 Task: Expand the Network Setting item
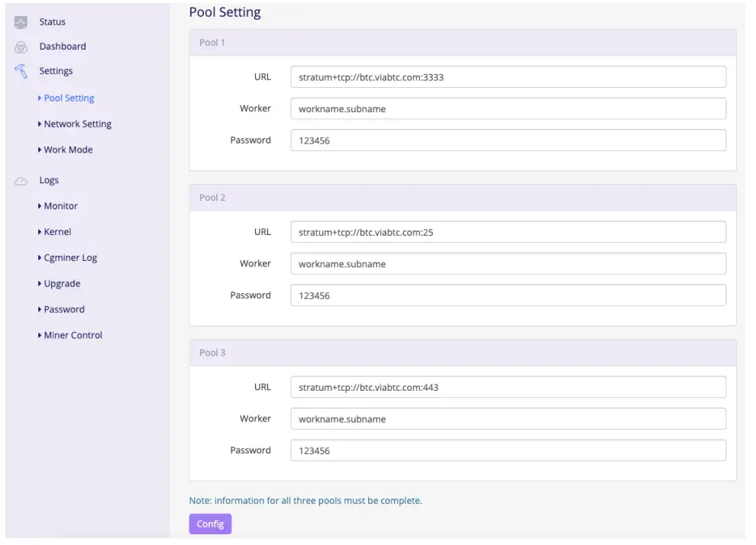tap(77, 124)
